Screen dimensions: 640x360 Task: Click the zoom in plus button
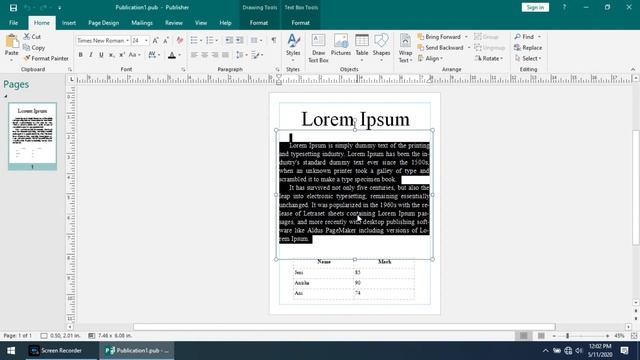click(607, 336)
